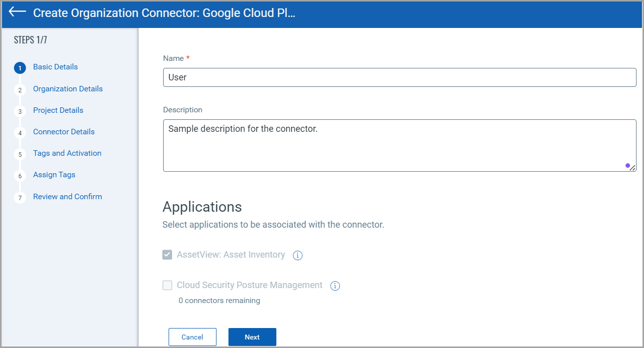Click step circle 7 beside Review and Confirm
This screenshot has width=644, height=348.
[x=20, y=197]
